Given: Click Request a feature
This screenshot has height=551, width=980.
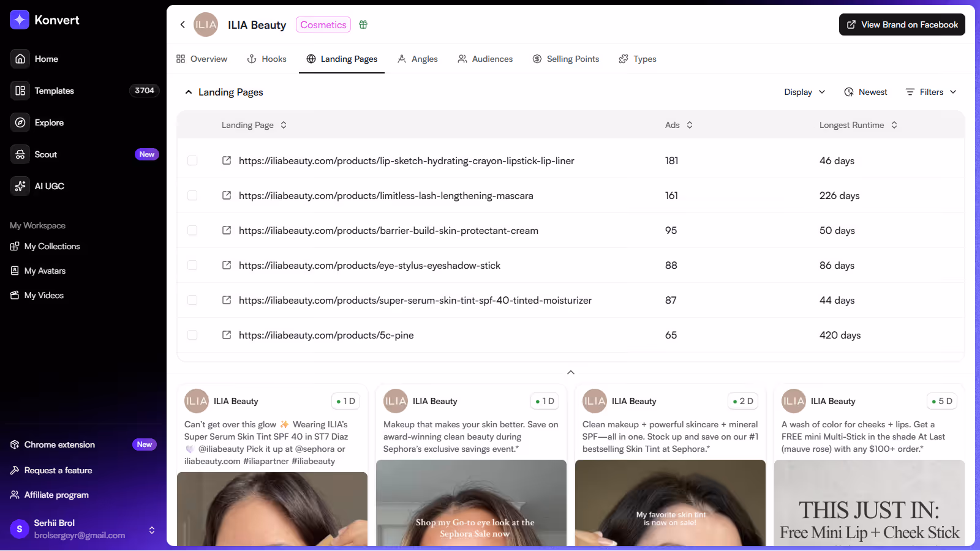Looking at the screenshot, I should point(51,470).
